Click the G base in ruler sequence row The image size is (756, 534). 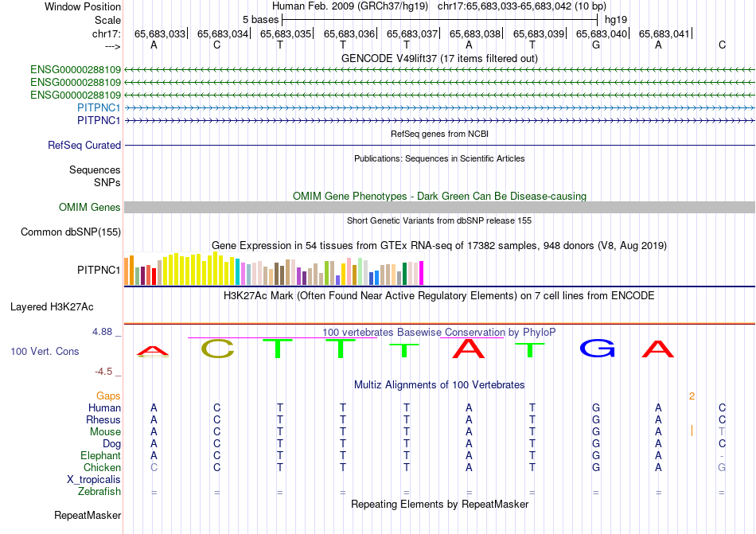(596, 45)
